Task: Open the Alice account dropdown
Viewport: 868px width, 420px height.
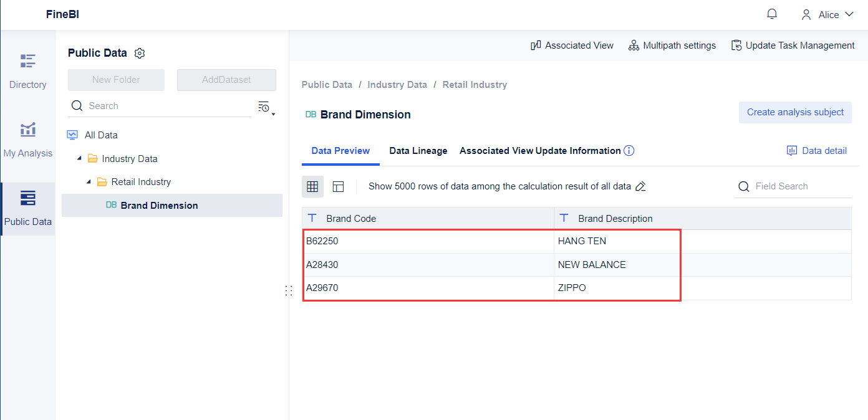Action: point(827,13)
